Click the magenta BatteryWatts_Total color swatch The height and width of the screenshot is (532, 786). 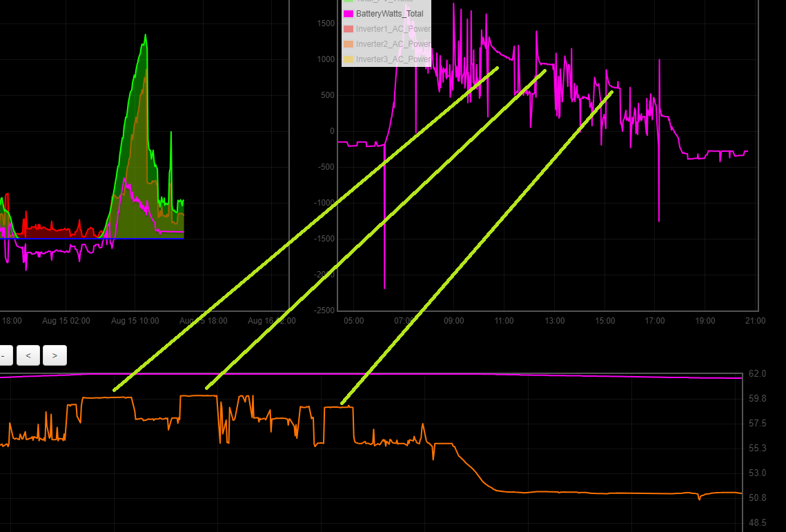(x=348, y=13)
